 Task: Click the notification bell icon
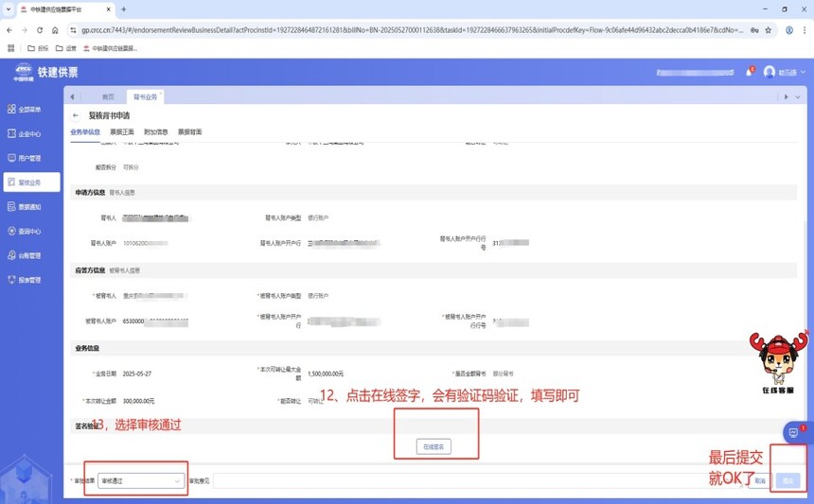point(748,73)
